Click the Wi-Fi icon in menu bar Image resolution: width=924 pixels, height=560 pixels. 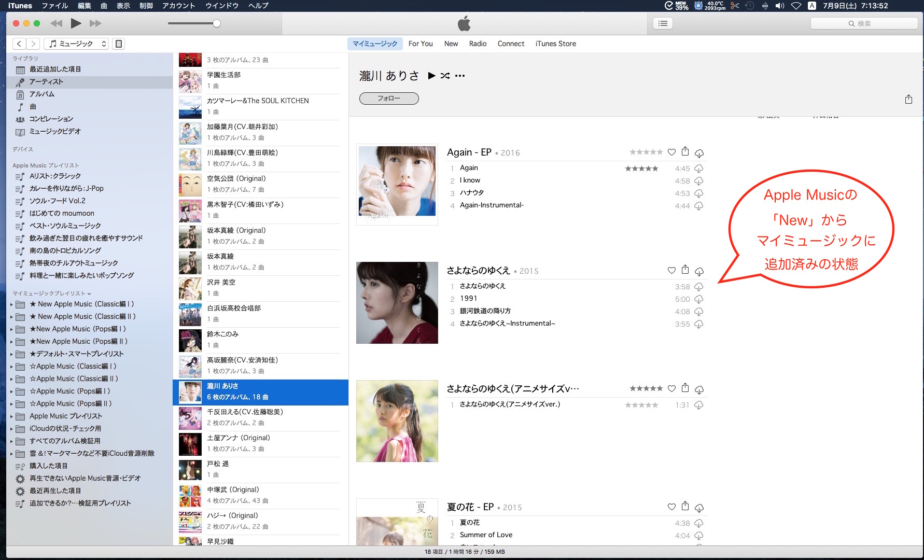(x=796, y=6)
